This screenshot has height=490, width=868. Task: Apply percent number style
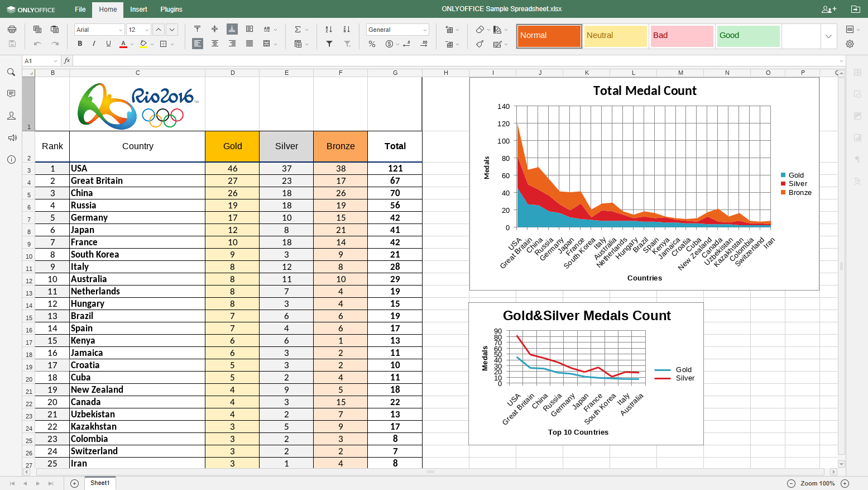[372, 44]
